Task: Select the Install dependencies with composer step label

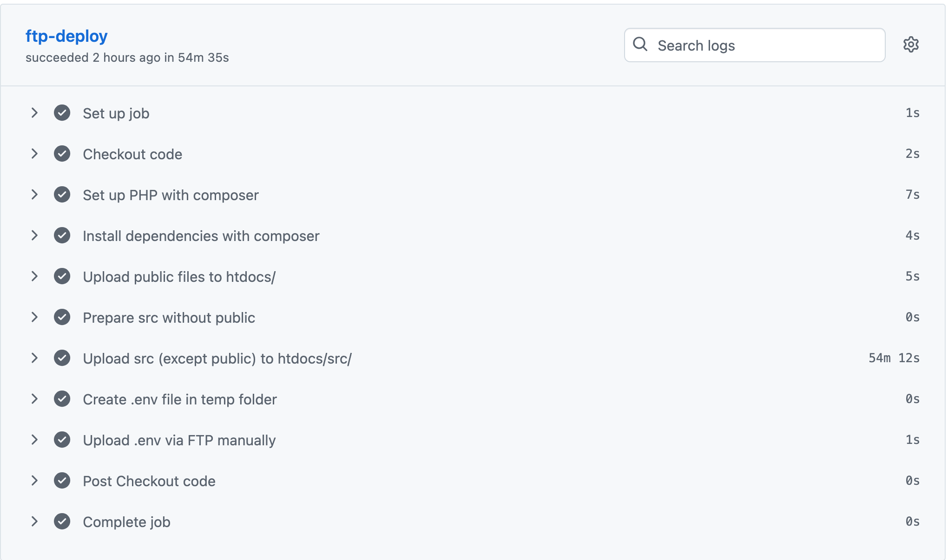Action: [x=201, y=236]
